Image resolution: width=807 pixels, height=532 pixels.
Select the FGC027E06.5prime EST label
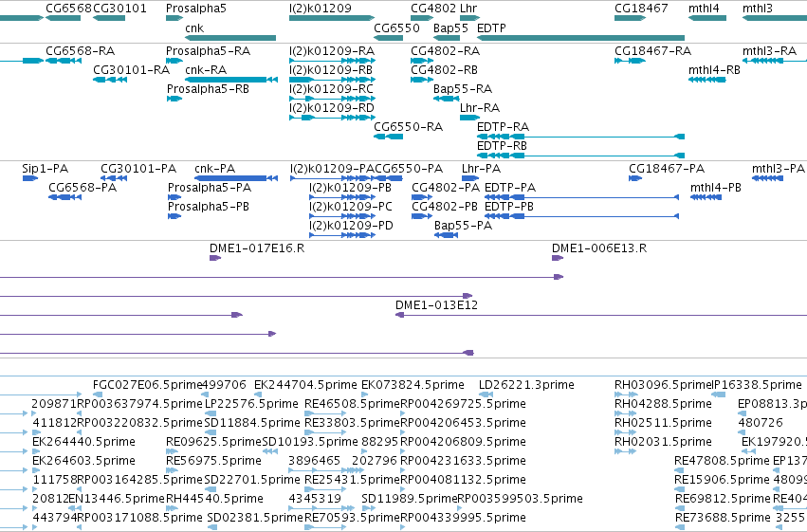[x=147, y=385]
